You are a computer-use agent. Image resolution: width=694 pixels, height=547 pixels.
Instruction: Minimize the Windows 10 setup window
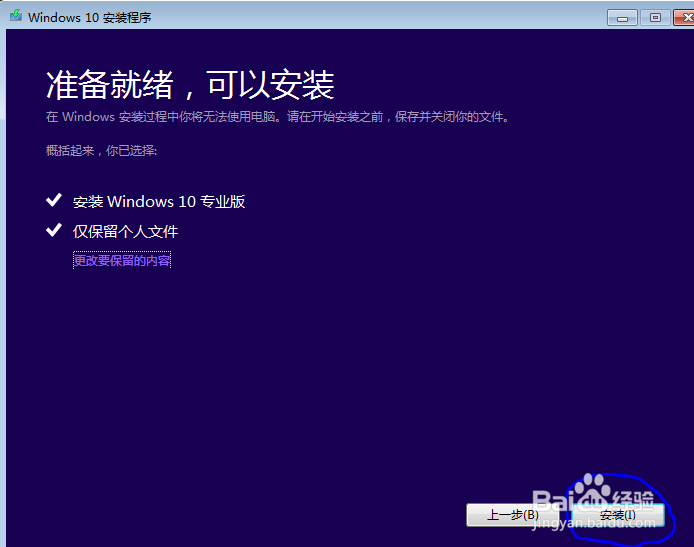[x=622, y=18]
